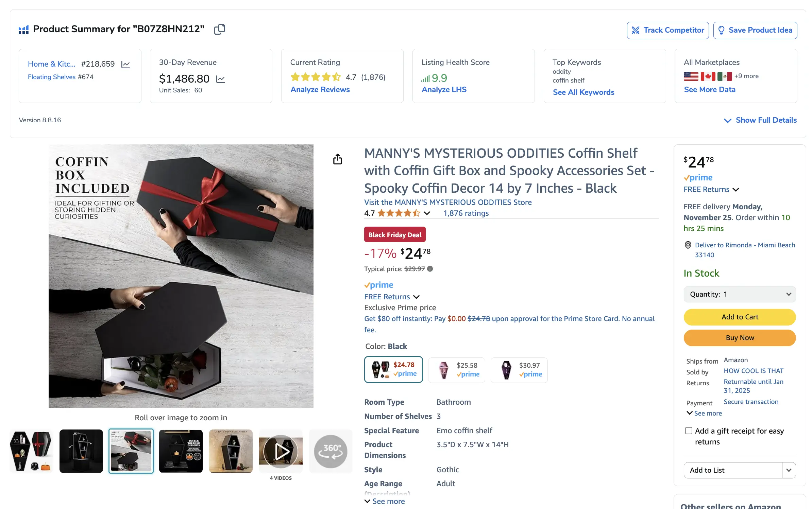
Task: Click the Add to Cart button
Action: point(739,317)
